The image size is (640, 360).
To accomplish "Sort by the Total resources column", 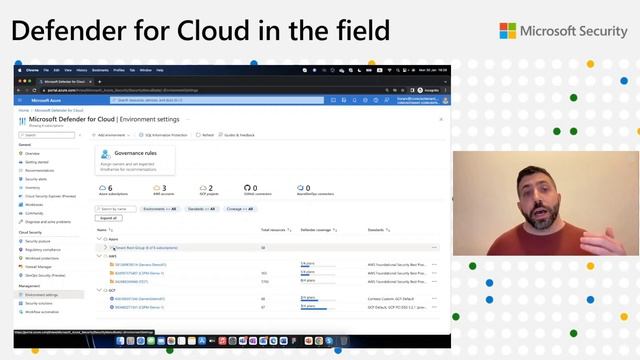I will coord(276,230).
